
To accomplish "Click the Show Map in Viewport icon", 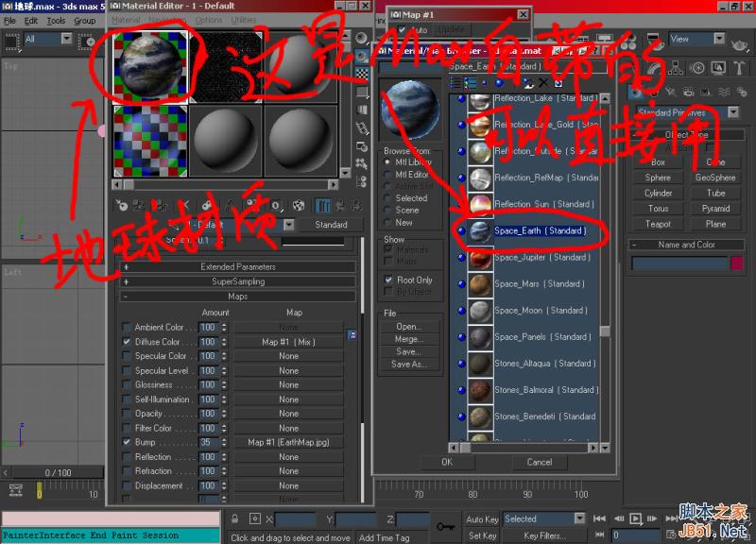I will pyautogui.click(x=297, y=205).
